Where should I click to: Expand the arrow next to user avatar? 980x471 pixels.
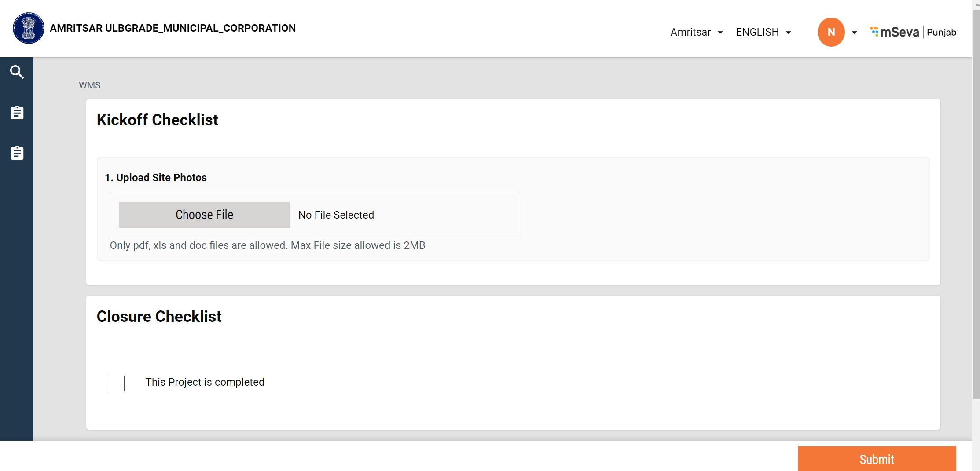click(854, 32)
